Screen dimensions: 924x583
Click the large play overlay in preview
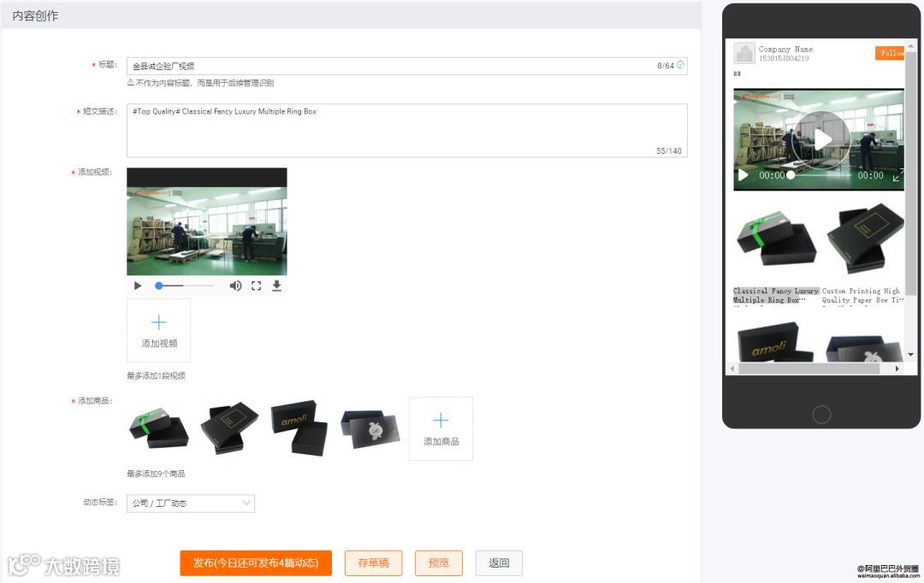pyautogui.click(x=821, y=139)
